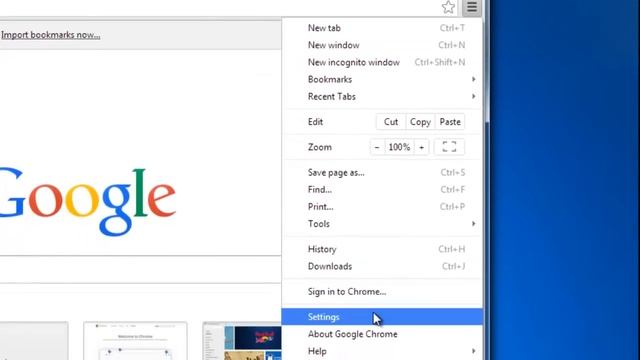
Task: Select About Google Chrome
Action: click(x=382, y=334)
